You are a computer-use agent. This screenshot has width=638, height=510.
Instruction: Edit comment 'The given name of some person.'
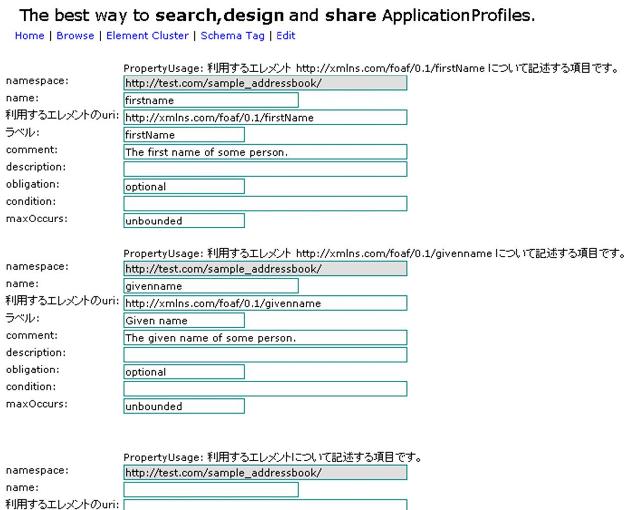(x=265, y=338)
